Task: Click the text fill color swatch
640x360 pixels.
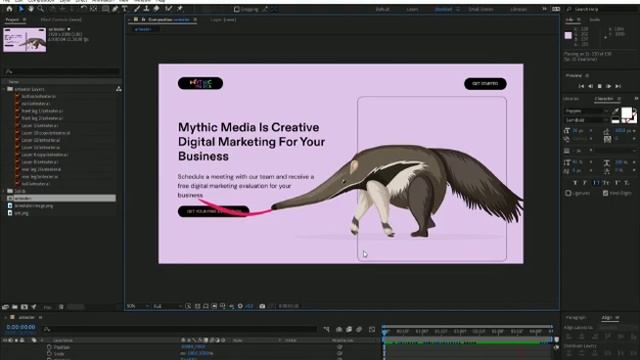Action: [626, 113]
